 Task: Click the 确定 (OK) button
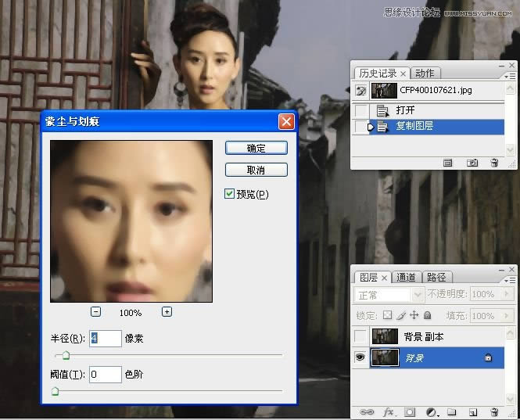[256, 148]
